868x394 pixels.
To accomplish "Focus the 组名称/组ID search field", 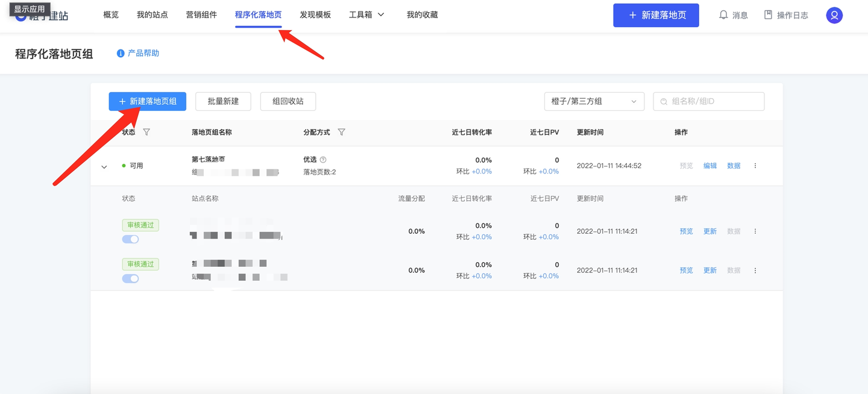I will pos(709,101).
